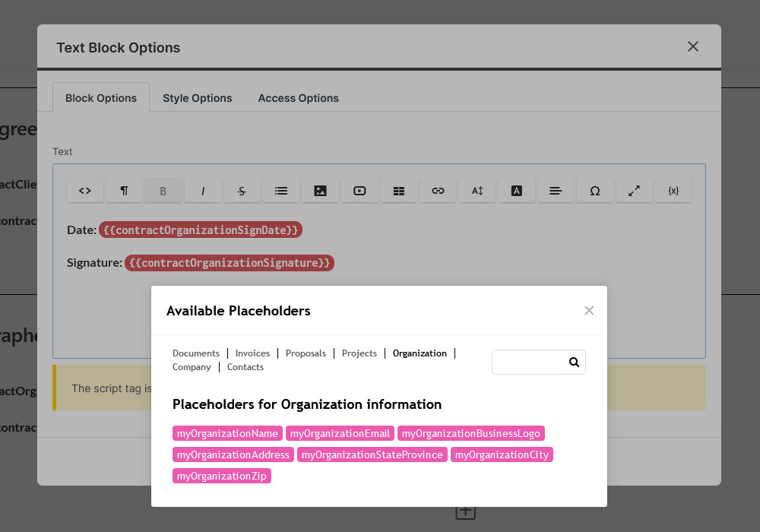Image resolution: width=760 pixels, height=532 pixels.
Task: Insert a bulleted list
Action: point(281,191)
